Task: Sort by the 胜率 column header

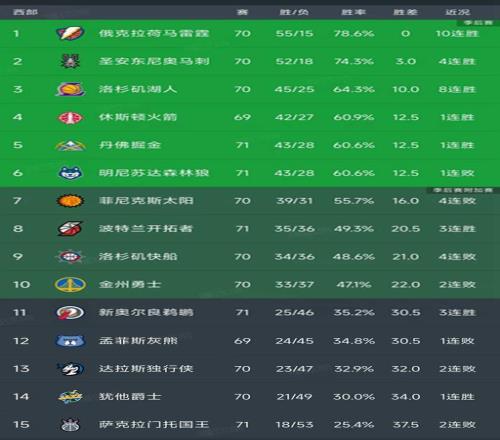Action: click(353, 12)
